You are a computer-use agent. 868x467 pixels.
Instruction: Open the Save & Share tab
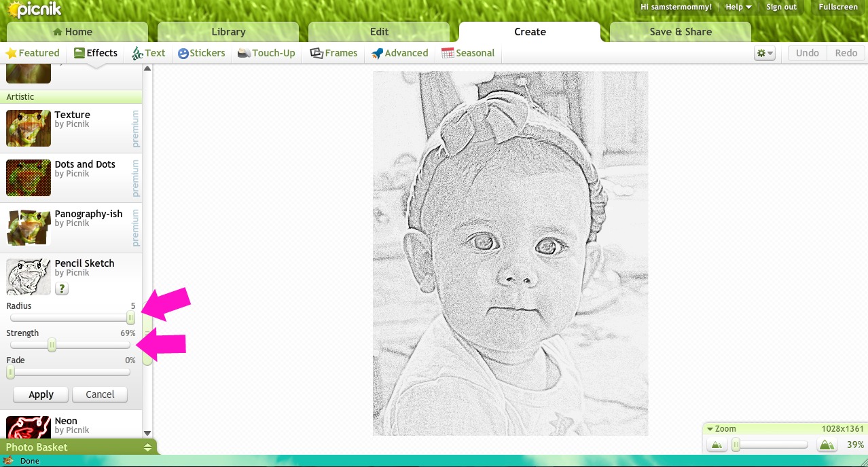tap(681, 32)
